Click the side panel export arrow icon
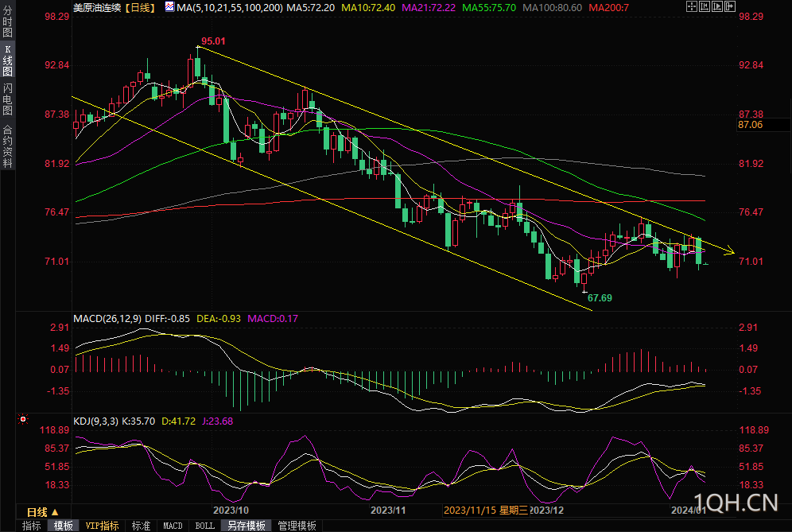792x532 pixels. [x=730, y=6]
